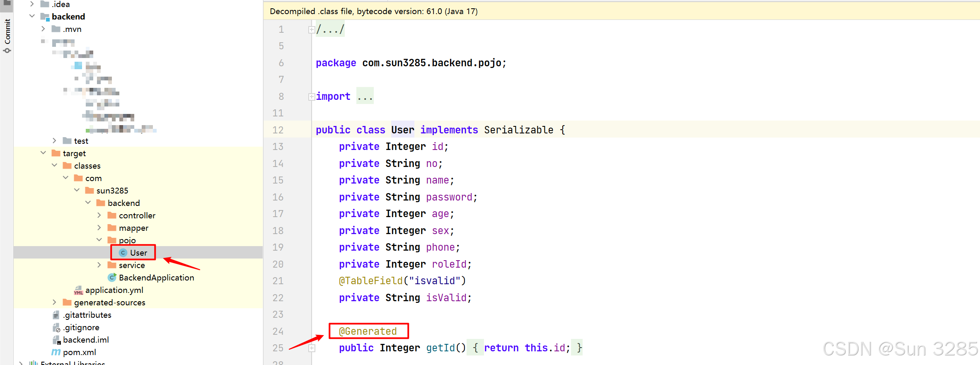
Task: Select the mapper folder icon
Action: pyautogui.click(x=112, y=227)
